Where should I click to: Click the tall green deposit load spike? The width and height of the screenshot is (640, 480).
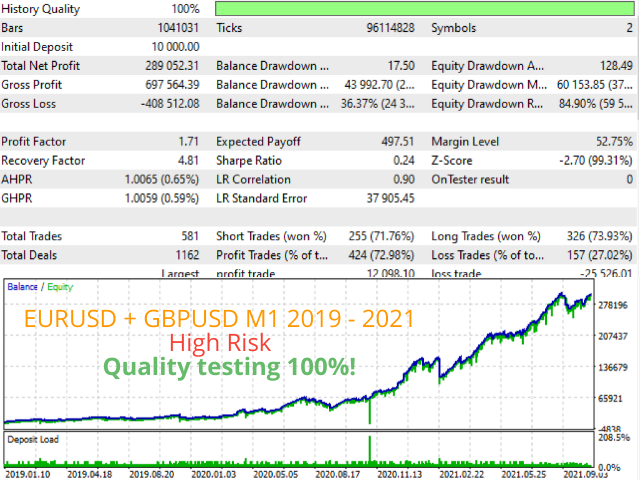[x=370, y=451]
